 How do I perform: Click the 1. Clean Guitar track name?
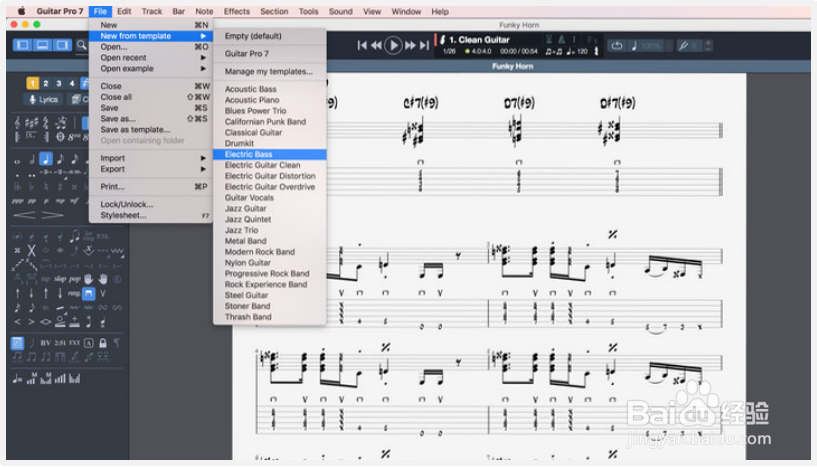pyautogui.click(x=479, y=40)
